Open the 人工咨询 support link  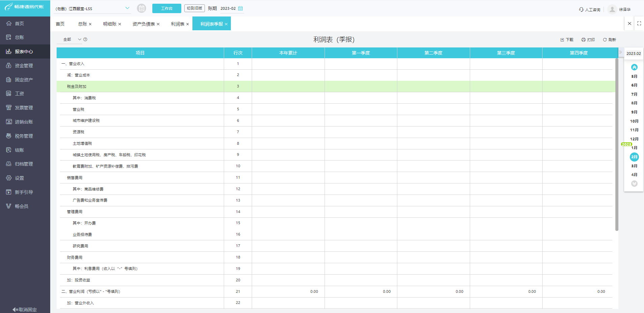589,9
